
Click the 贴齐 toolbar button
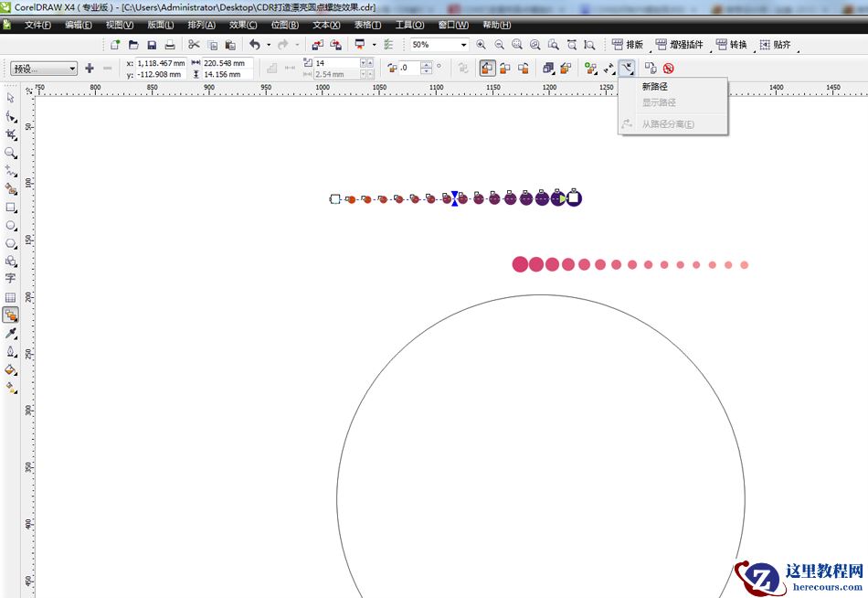coord(775,45)
